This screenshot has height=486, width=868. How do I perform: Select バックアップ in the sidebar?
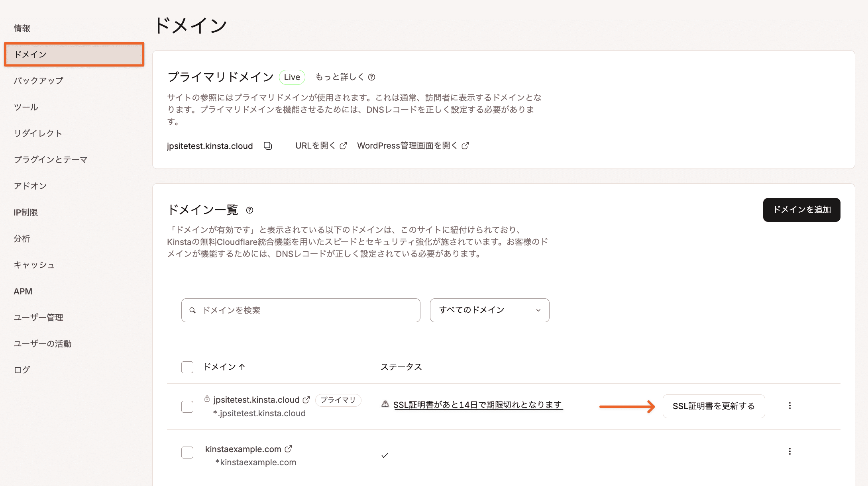(38, 80)
